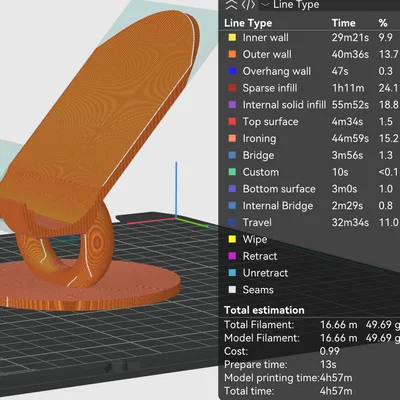
Task: Click the Model printing time 4h57m value
Action: tap(336, 378)
